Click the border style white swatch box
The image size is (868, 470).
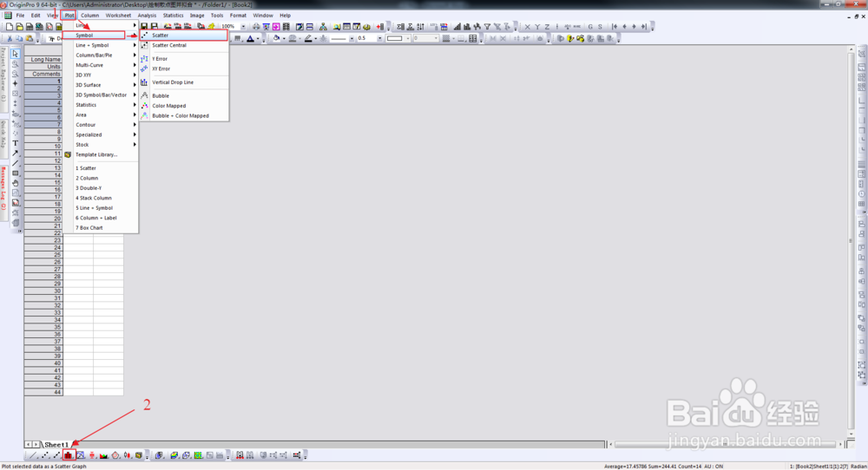pyautogui.click(x=394, y=38)
